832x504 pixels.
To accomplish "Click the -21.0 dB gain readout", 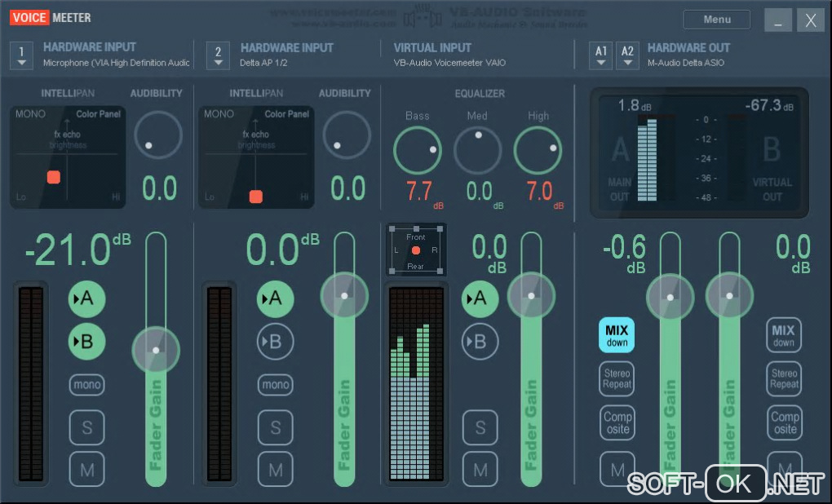I will point(78,249).
